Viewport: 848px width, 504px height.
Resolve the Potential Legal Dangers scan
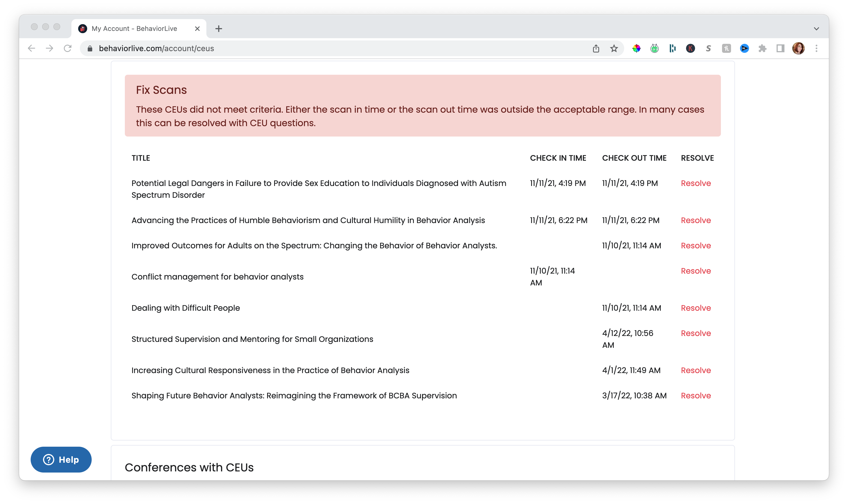696,183
